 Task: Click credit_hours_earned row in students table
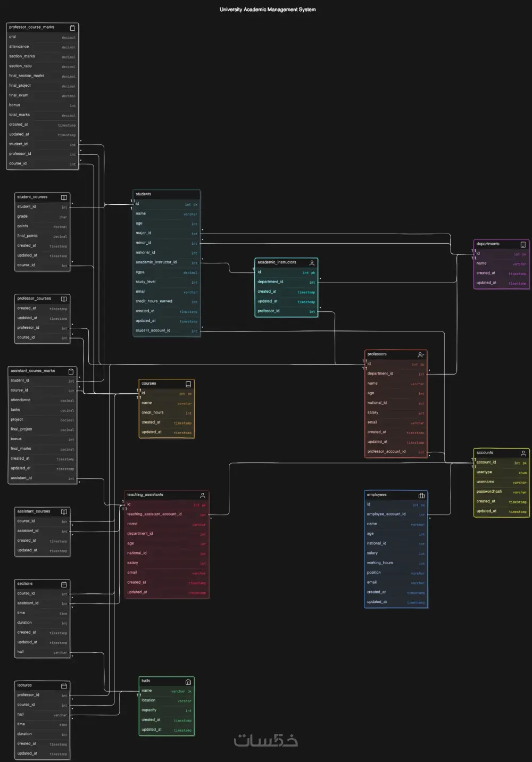(167, 301)
